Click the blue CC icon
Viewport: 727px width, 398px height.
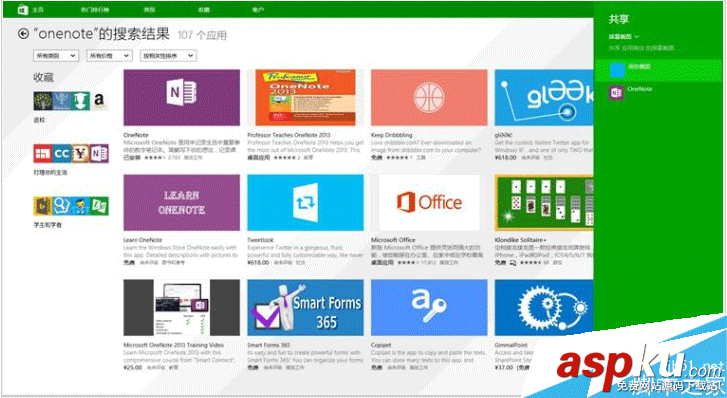tap(61, 154)
